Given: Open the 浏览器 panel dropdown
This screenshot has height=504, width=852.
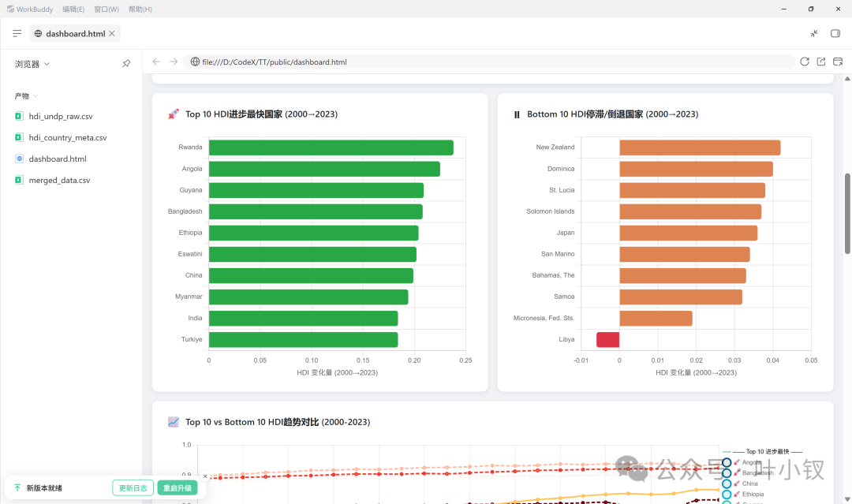Looking at the screenshot, I should click(x=32, y=64).
